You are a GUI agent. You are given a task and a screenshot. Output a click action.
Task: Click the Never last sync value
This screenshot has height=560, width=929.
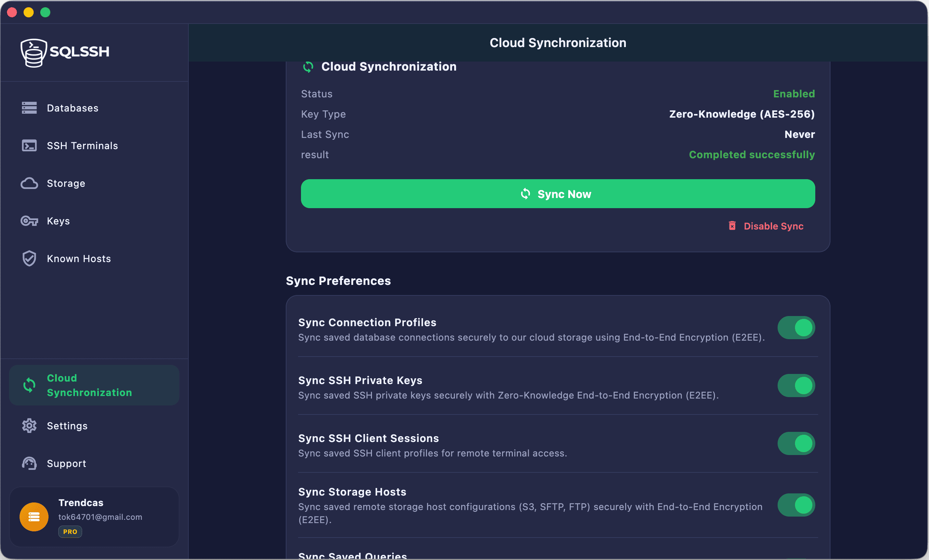point(799,134)
